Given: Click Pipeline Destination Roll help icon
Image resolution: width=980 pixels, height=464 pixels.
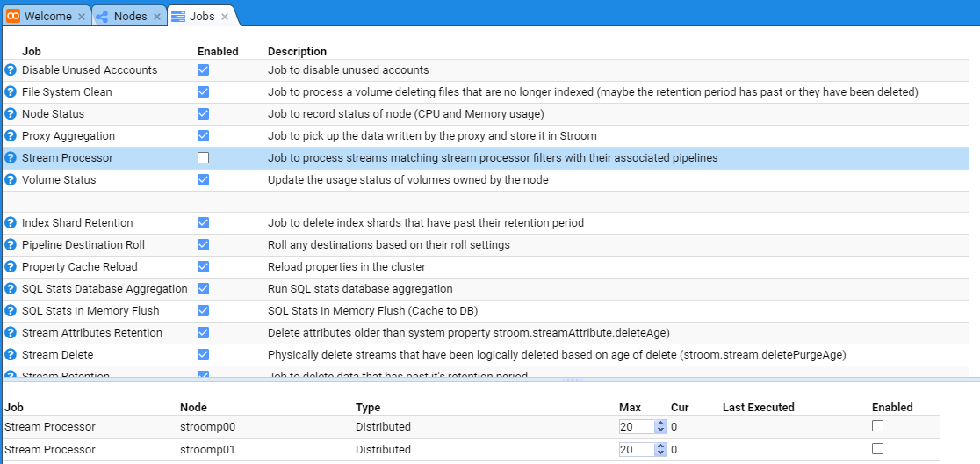Looking at the screenshot, I should pos(11,245).
